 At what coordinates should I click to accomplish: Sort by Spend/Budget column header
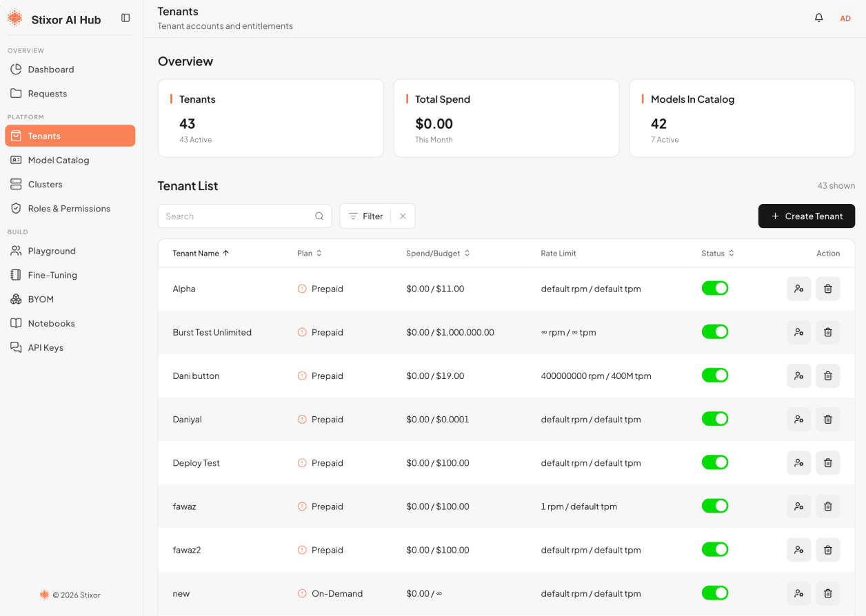pyautogui.click(x=438, y=254)
